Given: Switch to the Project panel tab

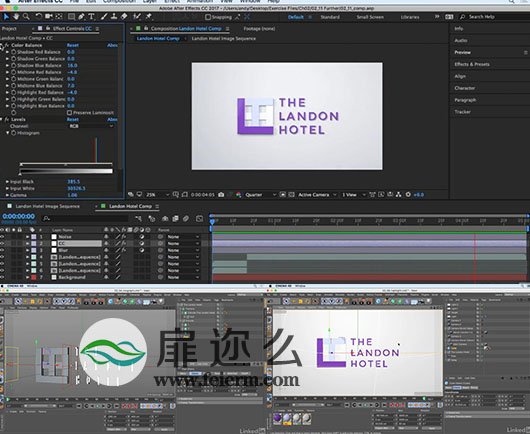Looking at the screenshot, I should pyautogui.click(x=9, y=29).
